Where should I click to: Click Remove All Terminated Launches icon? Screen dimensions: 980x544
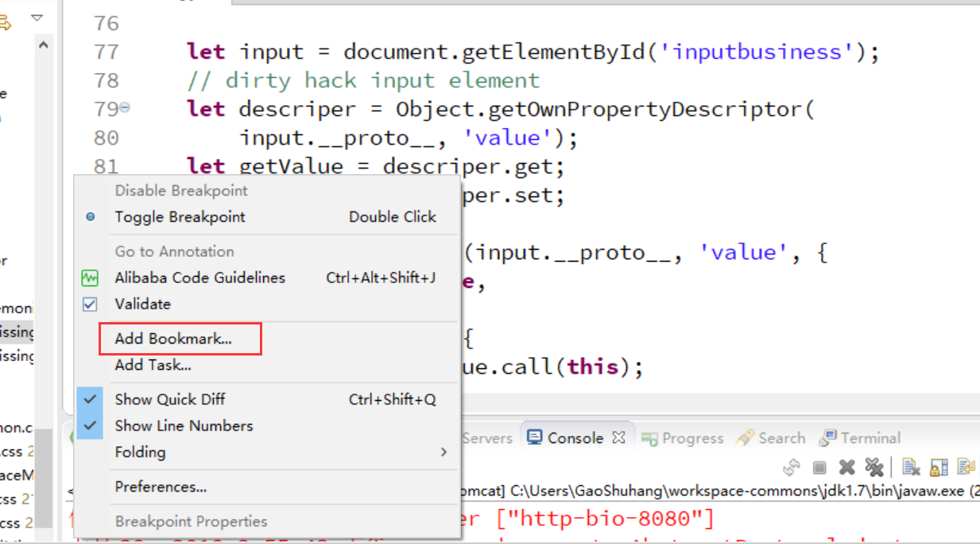pyautogui.click(x=874, y=468)
